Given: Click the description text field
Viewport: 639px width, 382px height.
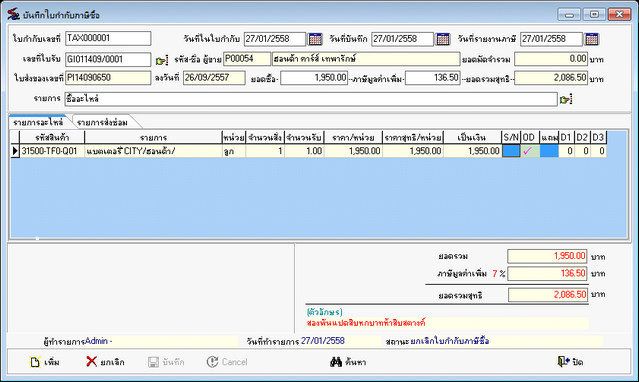Looking at the screenshot, I should (x=311, y=99).
